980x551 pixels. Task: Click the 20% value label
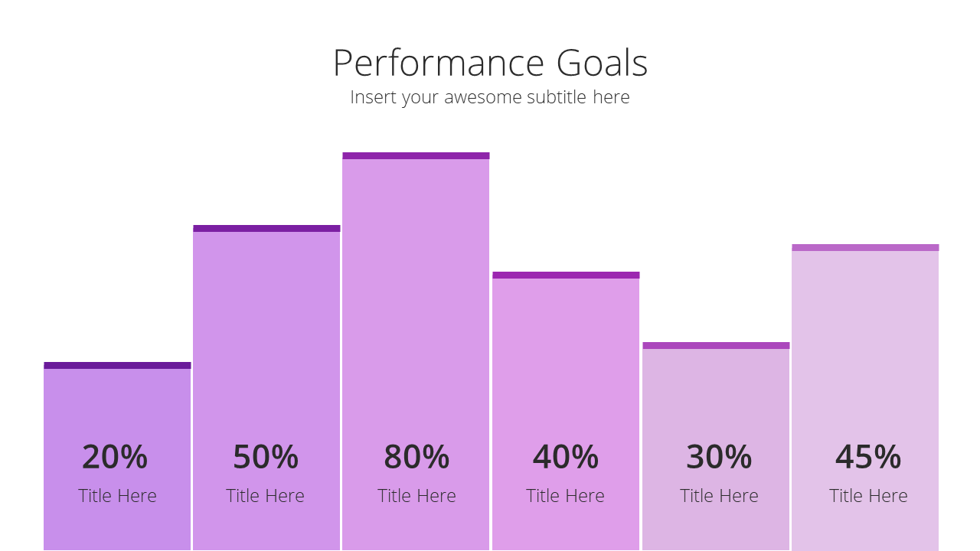(115, 457)
